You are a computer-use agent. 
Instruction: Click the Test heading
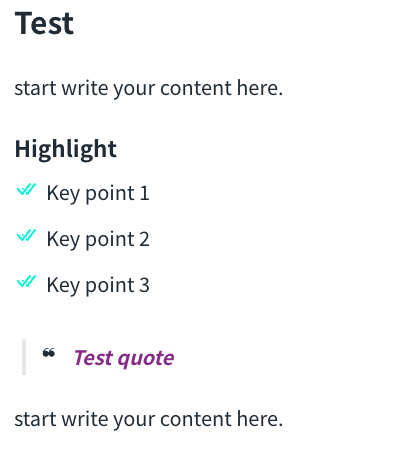click(x=44, y=23)
